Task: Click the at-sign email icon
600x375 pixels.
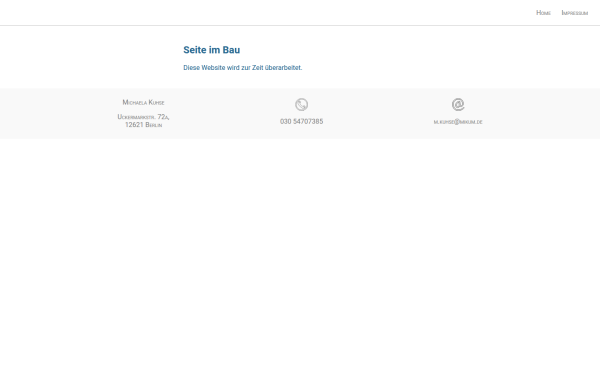Action: click(458, 104)
